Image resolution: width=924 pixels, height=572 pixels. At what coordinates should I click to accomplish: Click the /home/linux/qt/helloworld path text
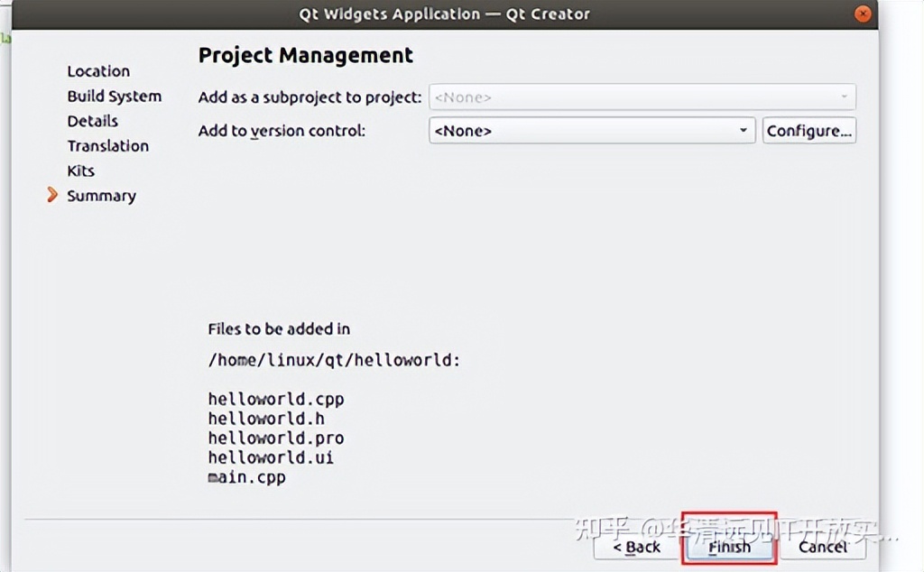coord(334,360)
